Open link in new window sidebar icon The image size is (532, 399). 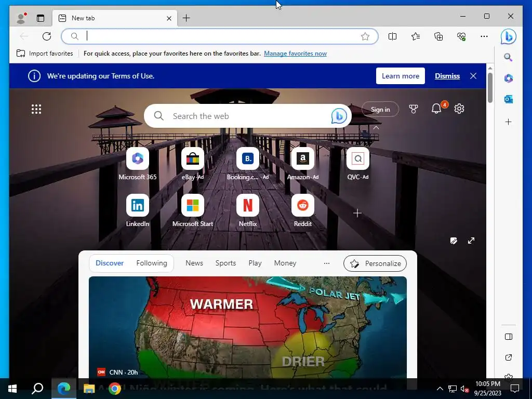click(508, 357)
